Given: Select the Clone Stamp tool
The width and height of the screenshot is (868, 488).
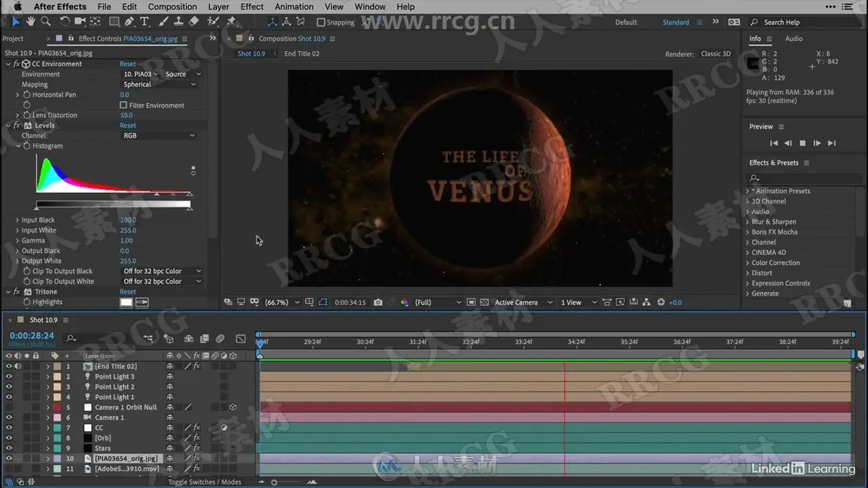Looking at the screenshot, I should coord(179,22).
